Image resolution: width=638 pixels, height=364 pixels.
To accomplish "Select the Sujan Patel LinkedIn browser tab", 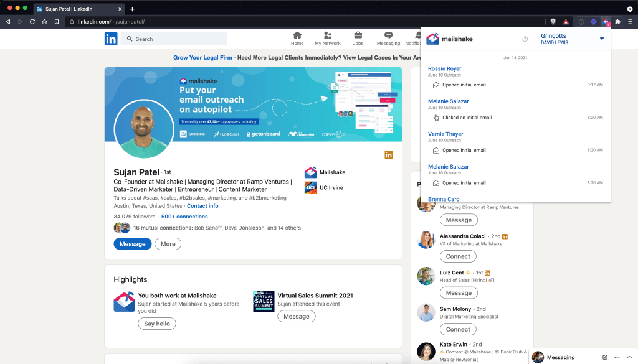I will pyautogui.click(x=69, y=9).
